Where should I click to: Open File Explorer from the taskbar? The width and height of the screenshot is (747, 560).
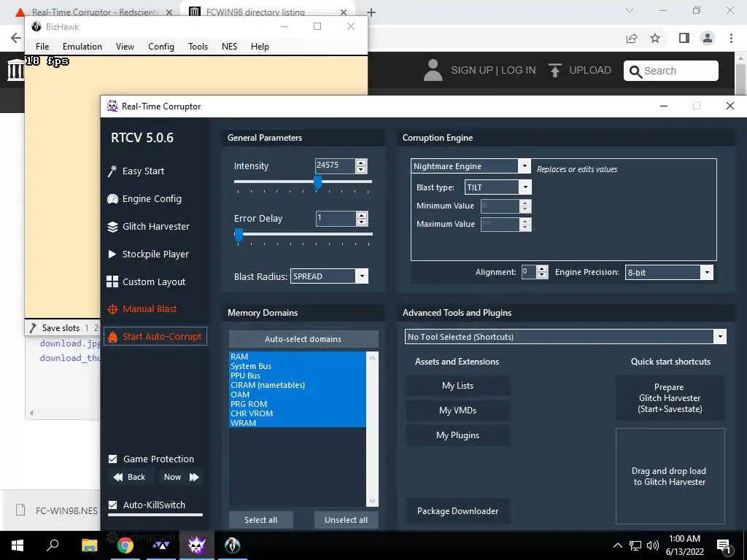[89, 545]
